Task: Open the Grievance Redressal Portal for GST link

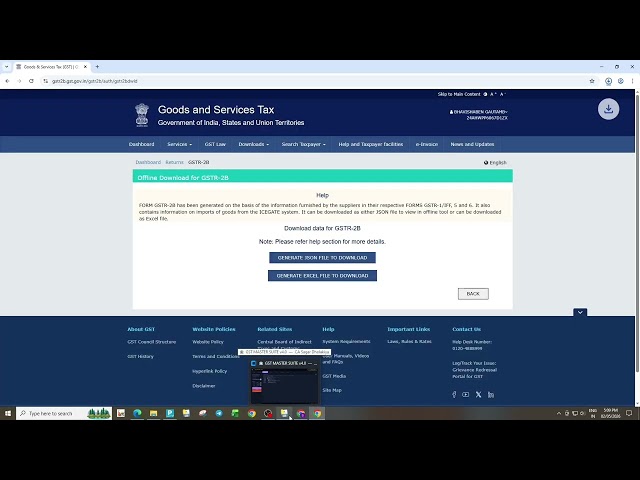Action: pyautogui.click(x=474, y=373)
